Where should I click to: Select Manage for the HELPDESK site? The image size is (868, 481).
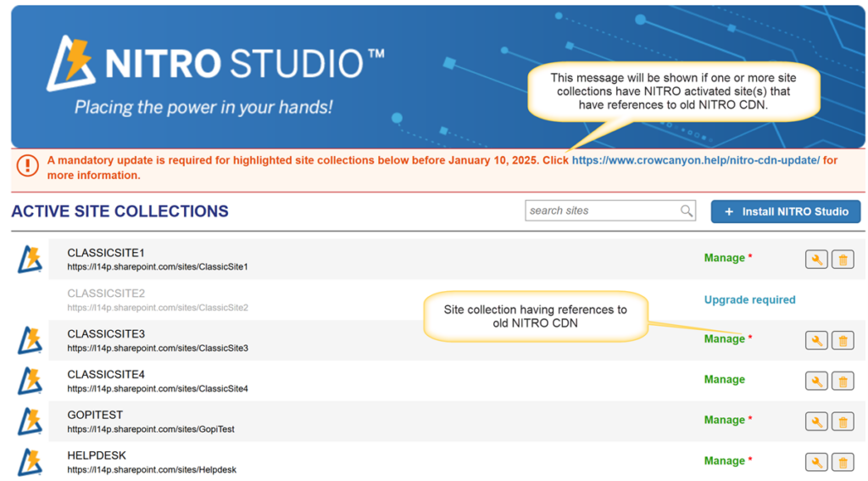[724, 461]
